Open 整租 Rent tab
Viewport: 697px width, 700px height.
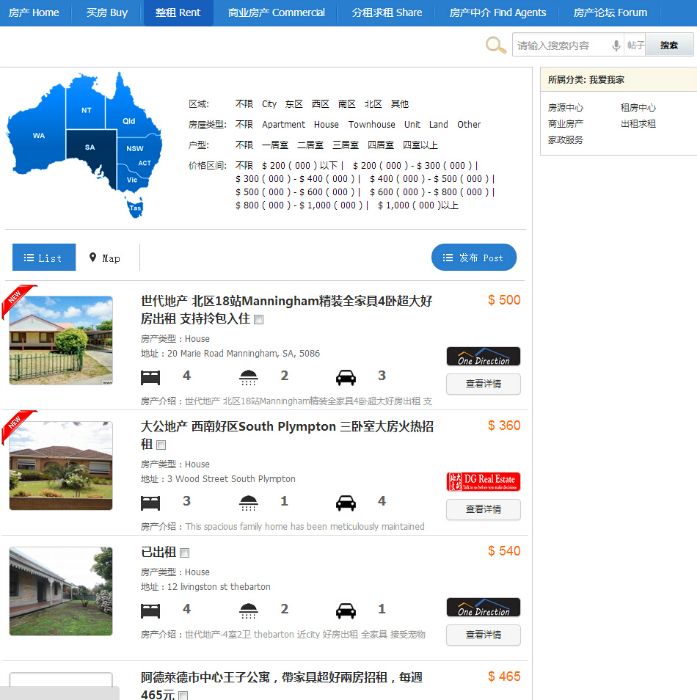click(x=178, y=12)
